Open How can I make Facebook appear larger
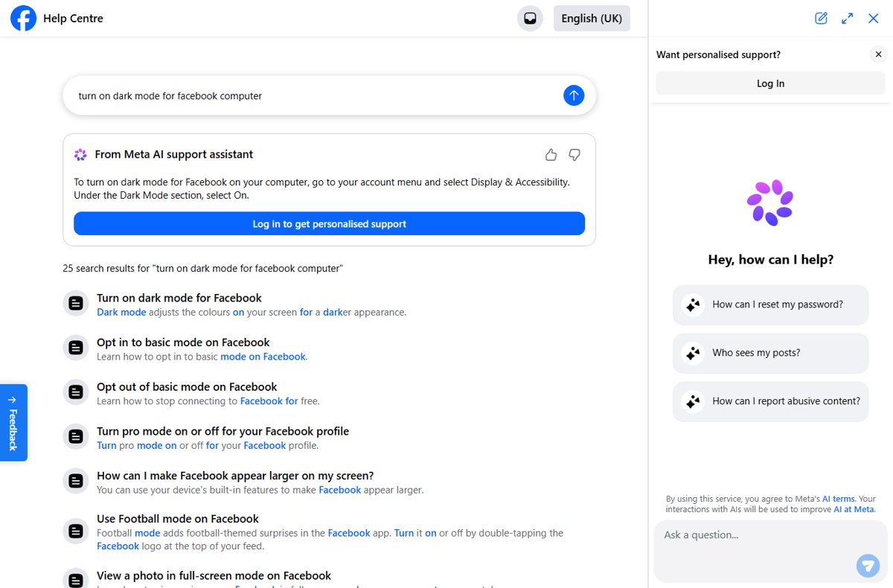Screen dimensions: 893x588 click(x=235, y=475)
